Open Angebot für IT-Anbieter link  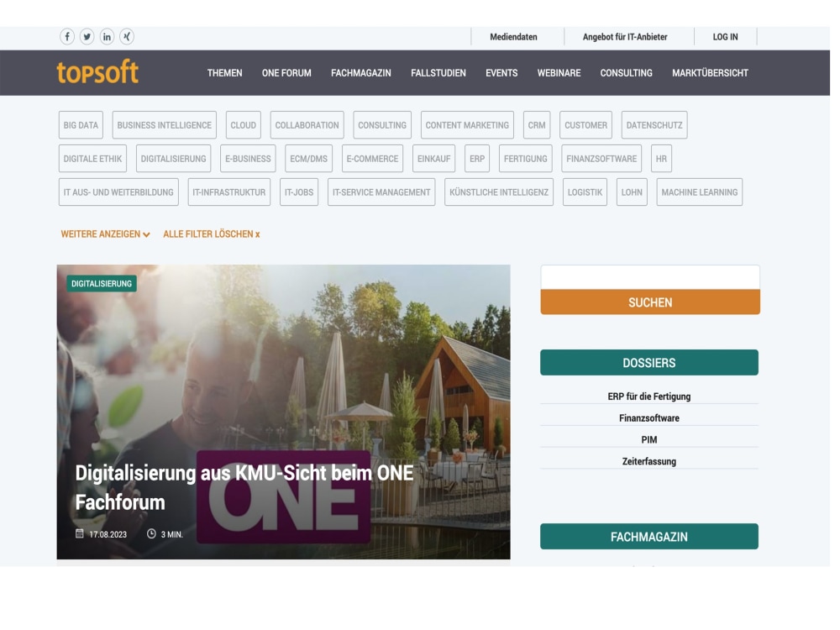pyautogui.click(x=625, y=37)
